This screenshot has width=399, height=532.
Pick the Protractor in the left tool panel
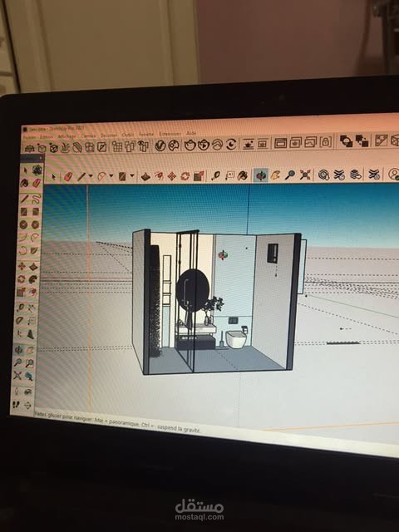(20, 321)
